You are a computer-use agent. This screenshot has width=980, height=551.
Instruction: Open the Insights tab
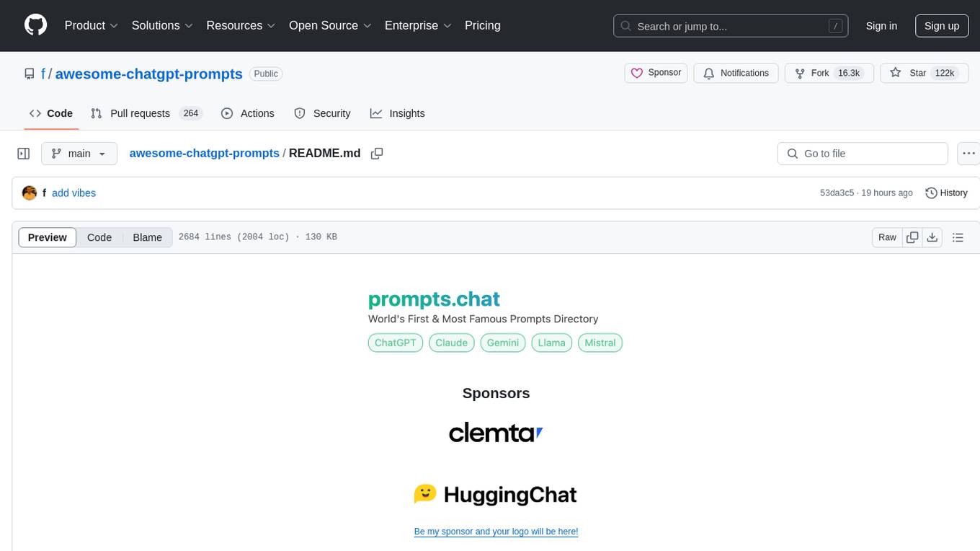click(397, 113)
